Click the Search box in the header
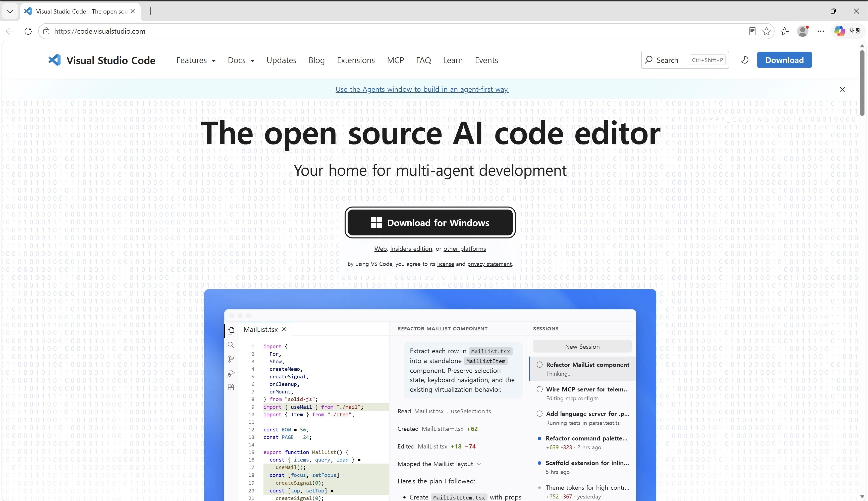Viewport: 868px width, 501px height. click(x=685, y=60)
